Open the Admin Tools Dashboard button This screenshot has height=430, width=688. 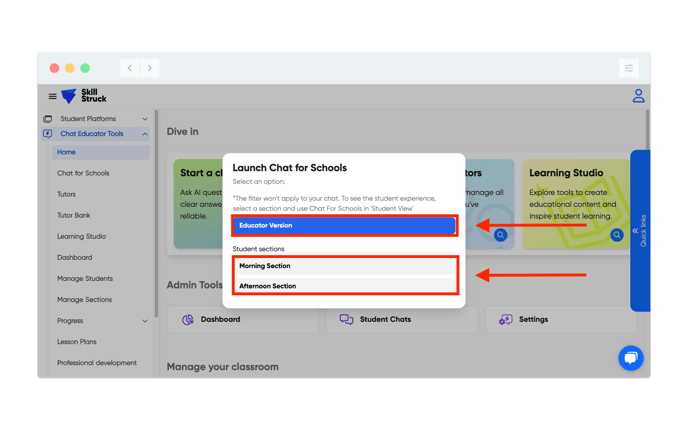click(x=243, y=319)
